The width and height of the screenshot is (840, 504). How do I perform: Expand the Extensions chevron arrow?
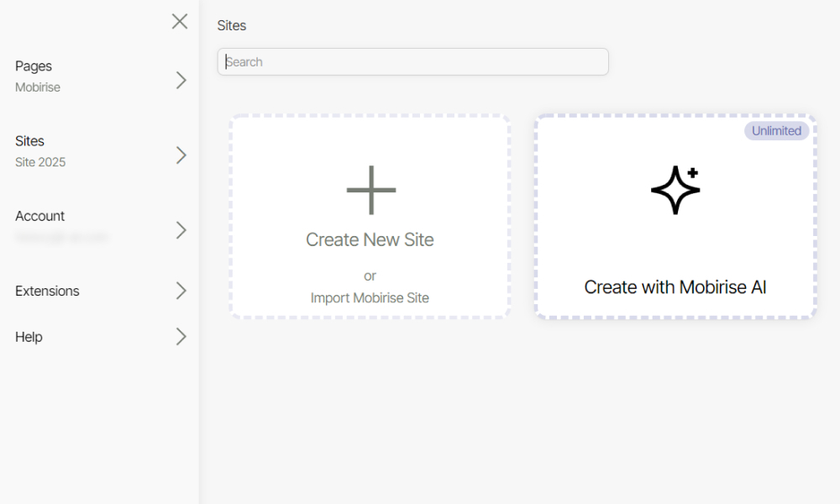coord(181,291)
